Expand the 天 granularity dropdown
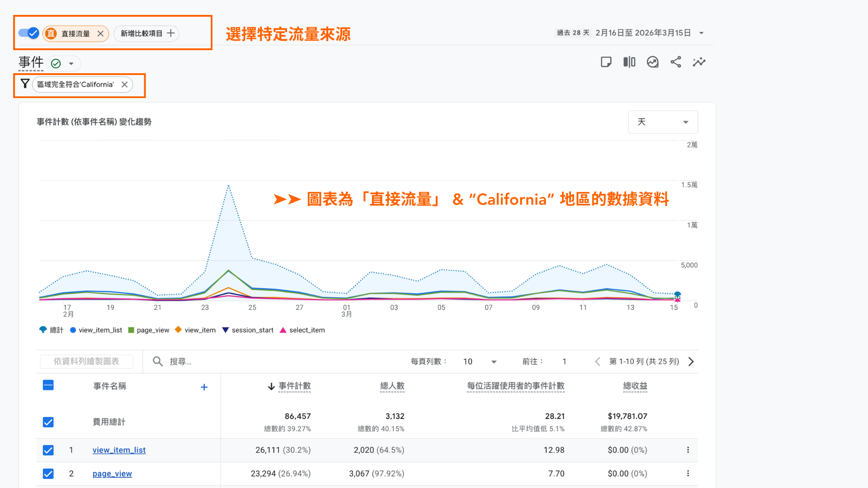The image size is (868, 488). pyautogui.click(x=663, y=122)
